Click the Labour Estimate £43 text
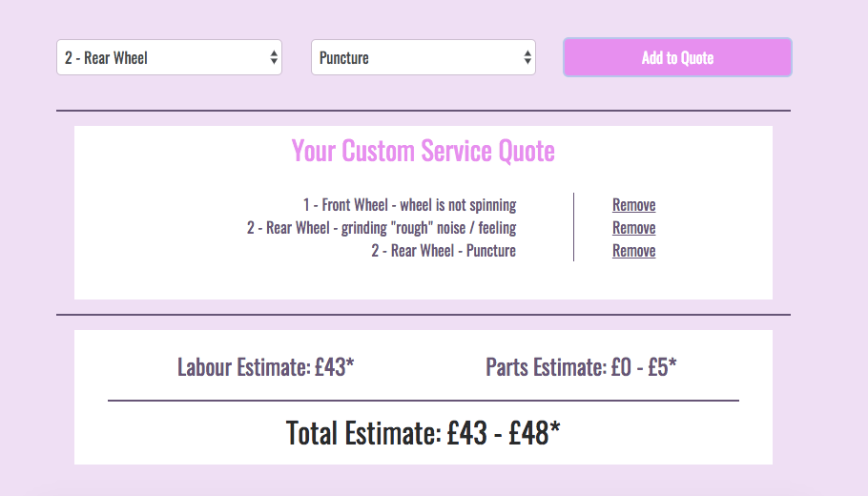This screenshot has width=868, height=496. click(x=266, y=367)
